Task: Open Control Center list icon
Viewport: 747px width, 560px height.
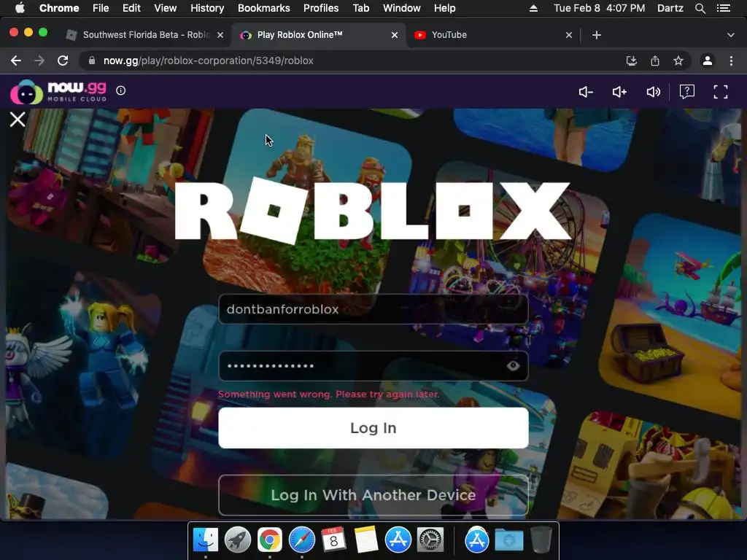Action: point(723,8)
